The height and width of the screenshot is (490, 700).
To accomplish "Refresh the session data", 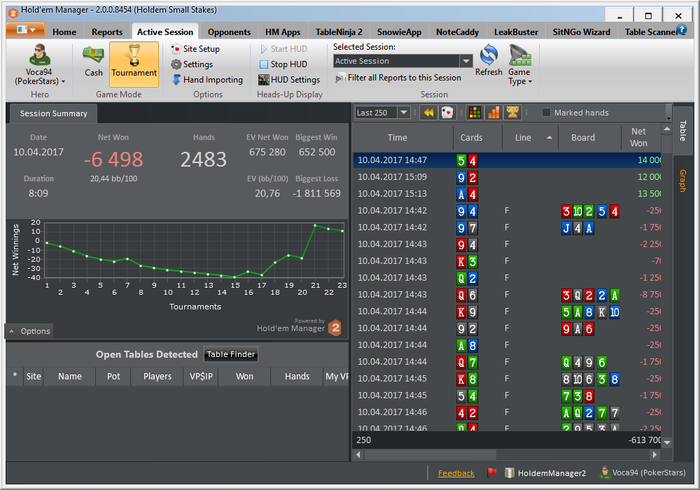I will (488, 62).
